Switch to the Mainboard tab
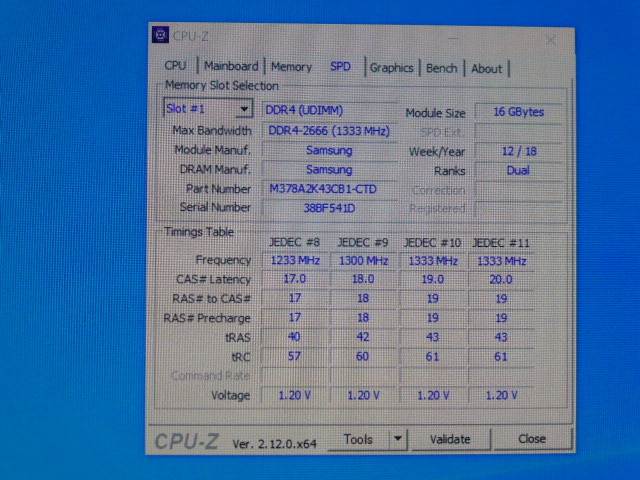The image size is (640, 480). 231,66
